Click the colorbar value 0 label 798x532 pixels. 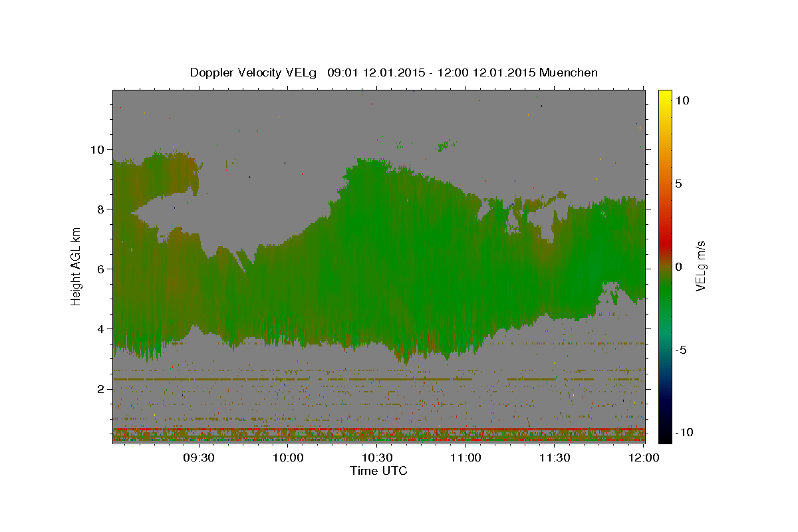coord(679,266)
